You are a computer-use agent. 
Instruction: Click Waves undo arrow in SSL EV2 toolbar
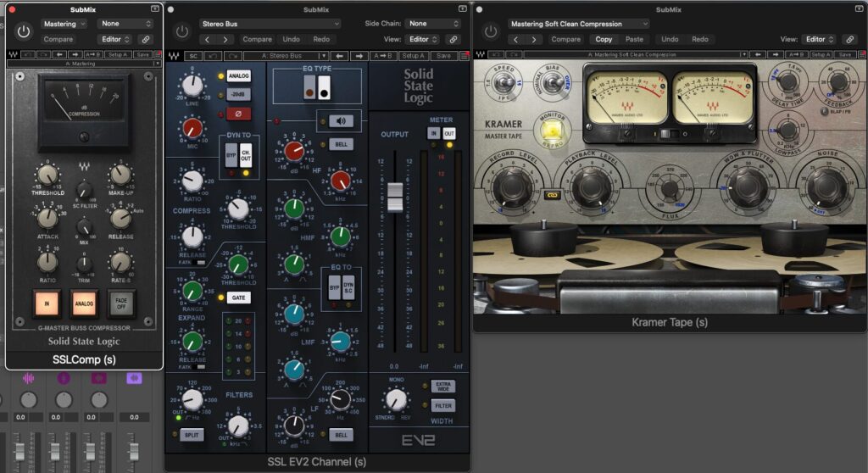pos(213,56)
